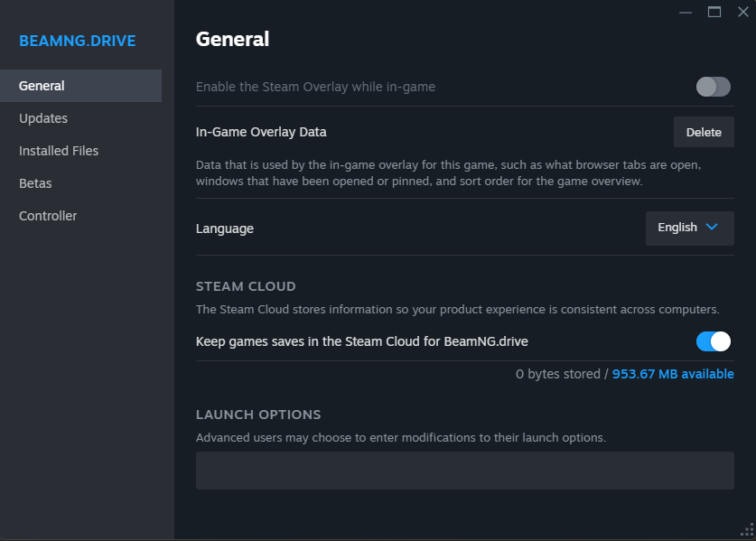The width and height of the screenshot is (756, 541).
Task: Open the Installed Files tab
Action: tap(80, 151)
